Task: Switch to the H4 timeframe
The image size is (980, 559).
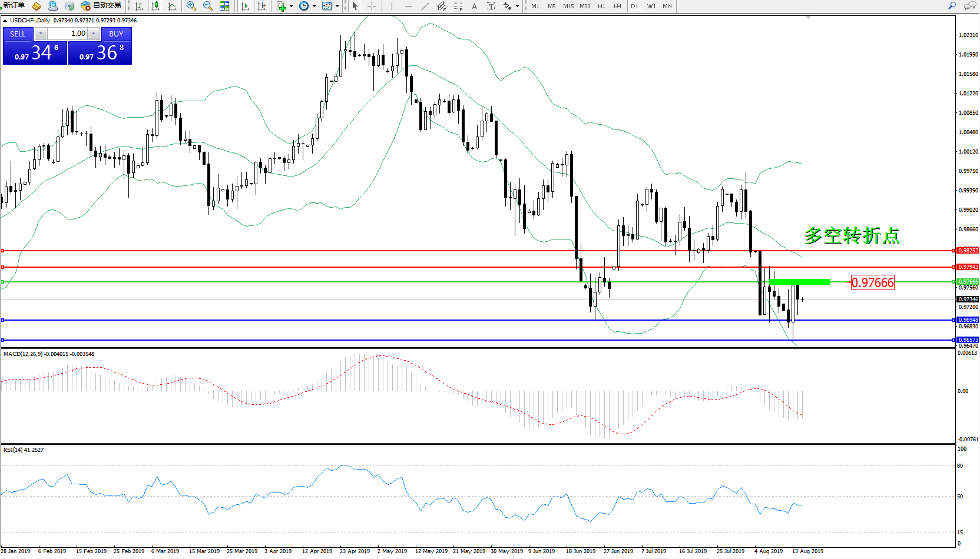Action: (617, 6)
